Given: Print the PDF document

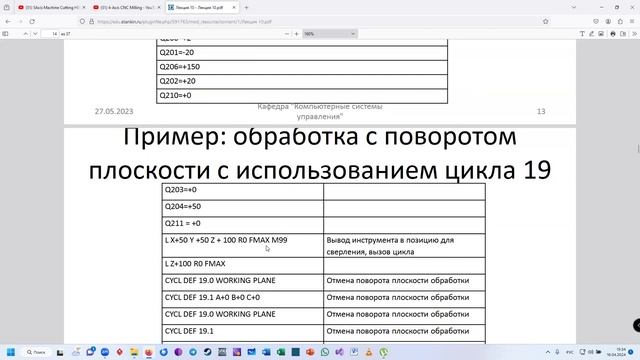Looking at the screenshot, I should (613, 34).
